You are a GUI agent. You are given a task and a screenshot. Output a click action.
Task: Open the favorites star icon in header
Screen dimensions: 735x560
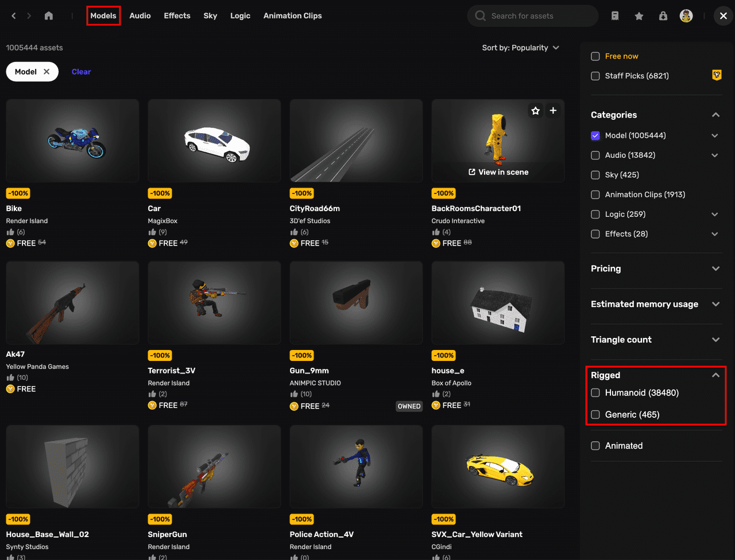tap(639, 16)
